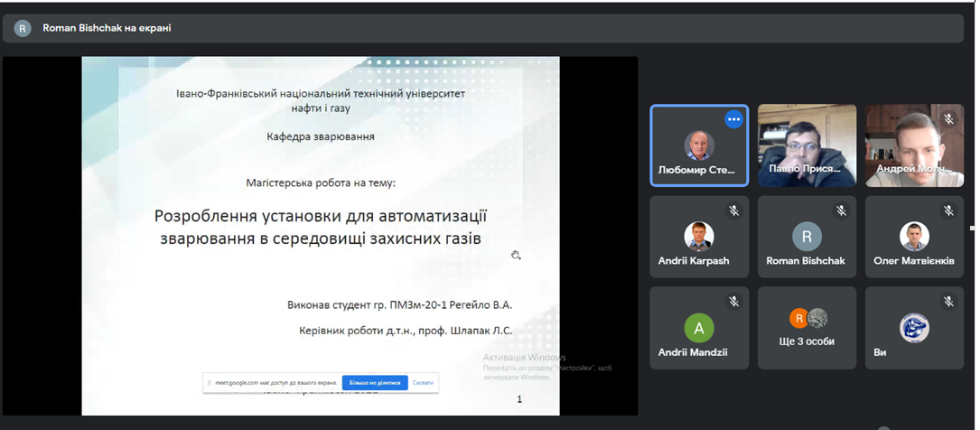Click muted mic icon on Олег Матвієнків tile

coord(948,210)
